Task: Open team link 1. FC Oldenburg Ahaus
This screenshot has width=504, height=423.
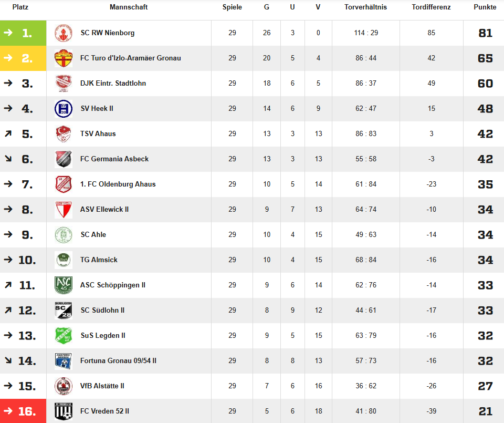Action: [x=118, y=184]
